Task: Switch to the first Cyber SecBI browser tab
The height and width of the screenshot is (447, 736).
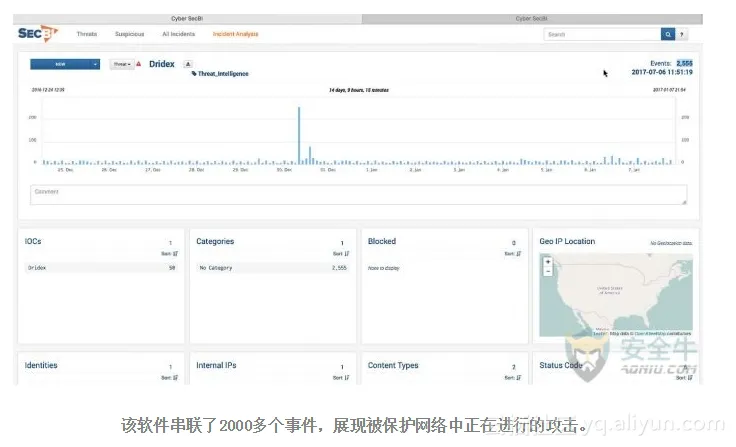Action: tap(187, 19)
